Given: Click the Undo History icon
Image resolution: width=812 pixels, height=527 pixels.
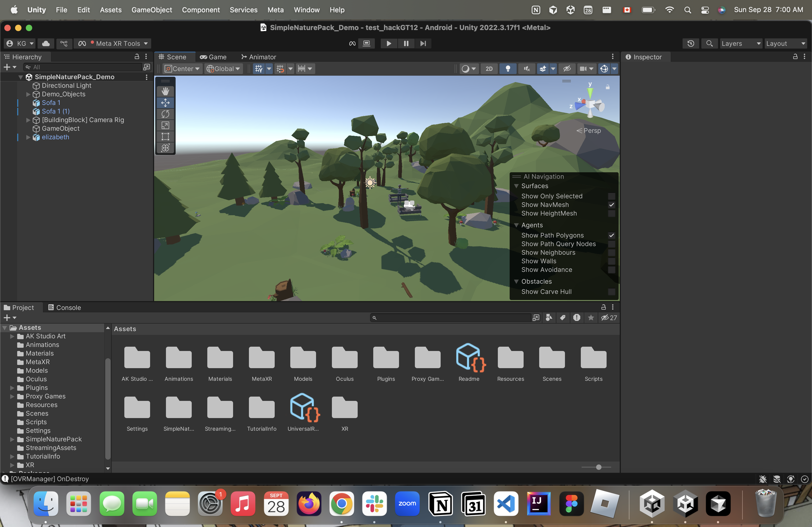Looking at the screenshot, I should pos(691,43).
